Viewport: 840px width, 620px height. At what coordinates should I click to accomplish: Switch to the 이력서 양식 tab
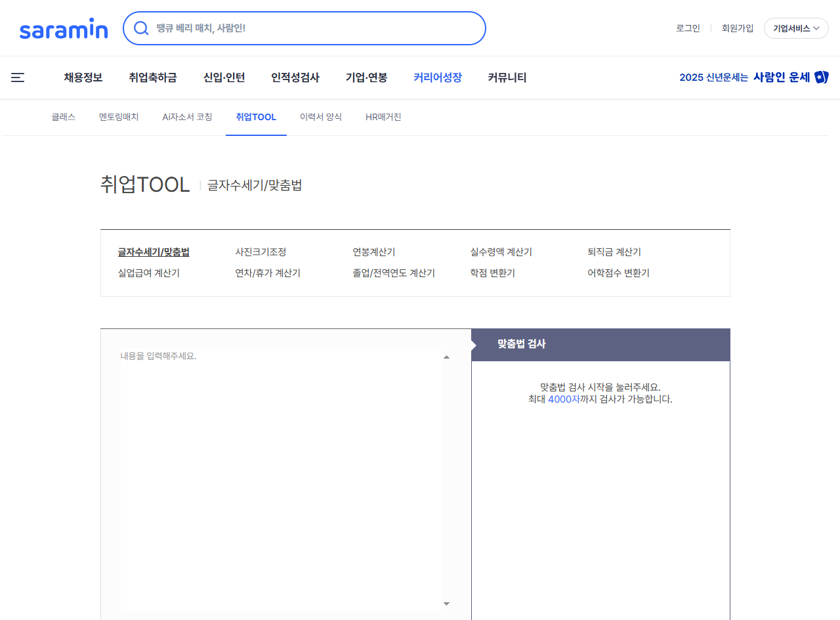tap(320, 117)
